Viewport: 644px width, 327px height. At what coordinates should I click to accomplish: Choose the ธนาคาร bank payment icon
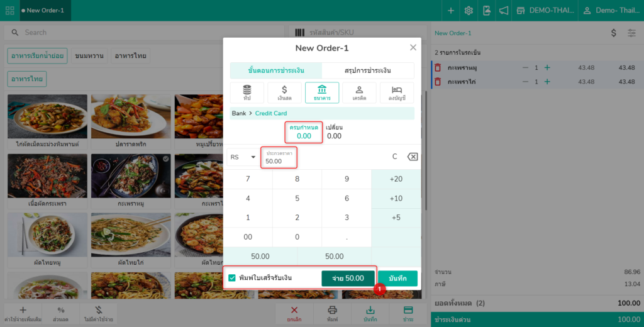tap(322, 93)
